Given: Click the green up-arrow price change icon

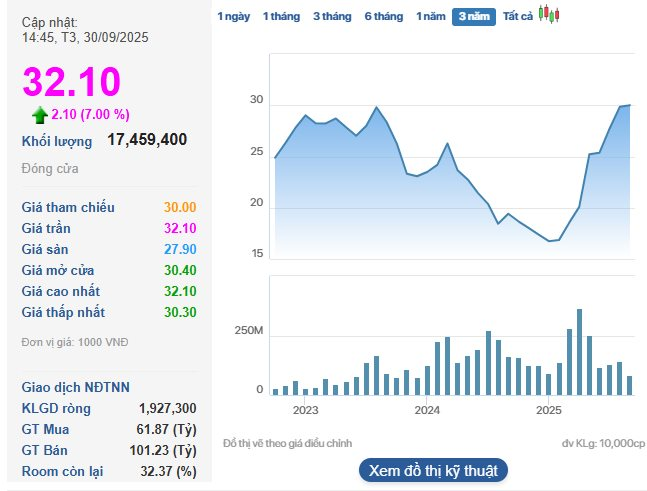Looking at the screenshot, I should (x=40, y=114).
